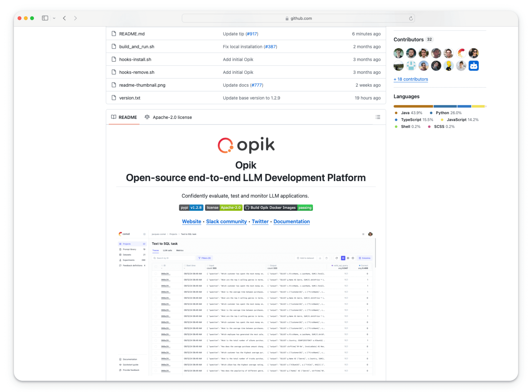Click the blue bot contributor avatar
The width and height of the screenshot is (532, 392).
(473, 66)
